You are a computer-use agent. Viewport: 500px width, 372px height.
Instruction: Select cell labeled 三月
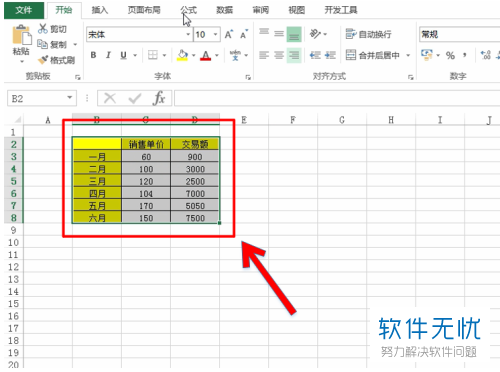tap(97, 181)
